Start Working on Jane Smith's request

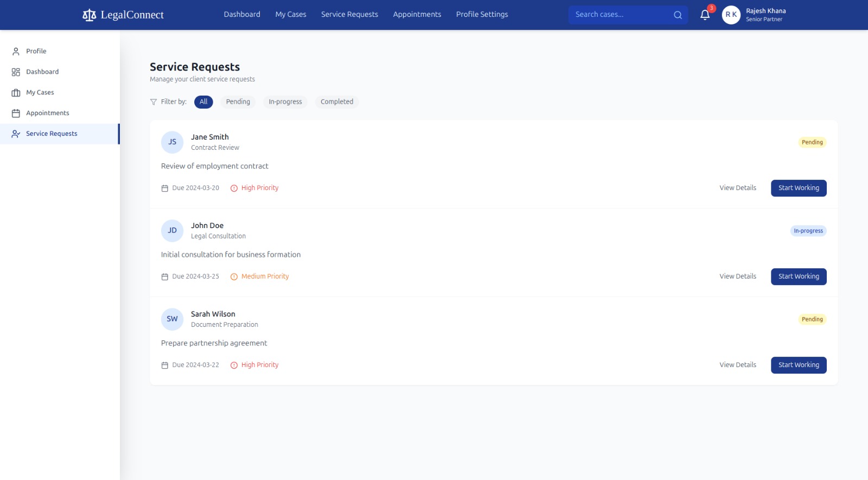pos(799,188)
